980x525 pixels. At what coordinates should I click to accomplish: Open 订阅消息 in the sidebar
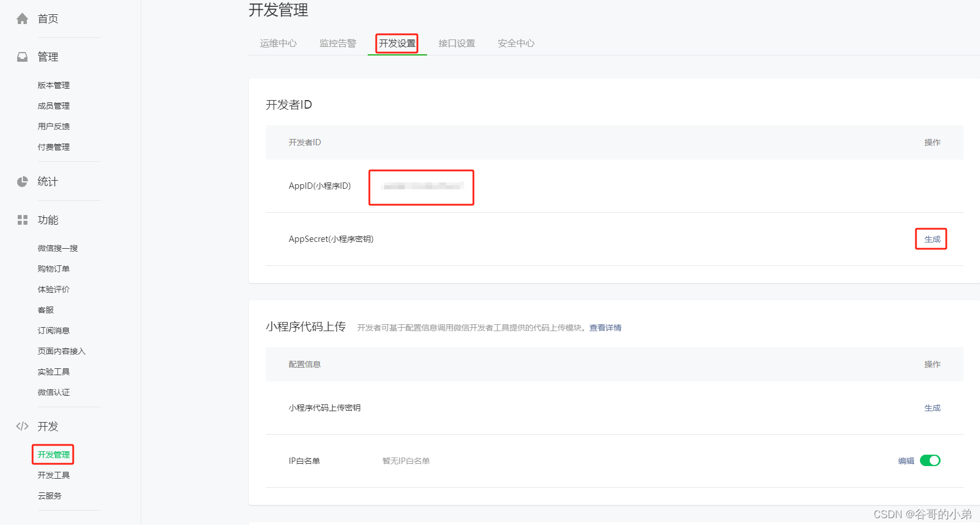tap(54, 331)
